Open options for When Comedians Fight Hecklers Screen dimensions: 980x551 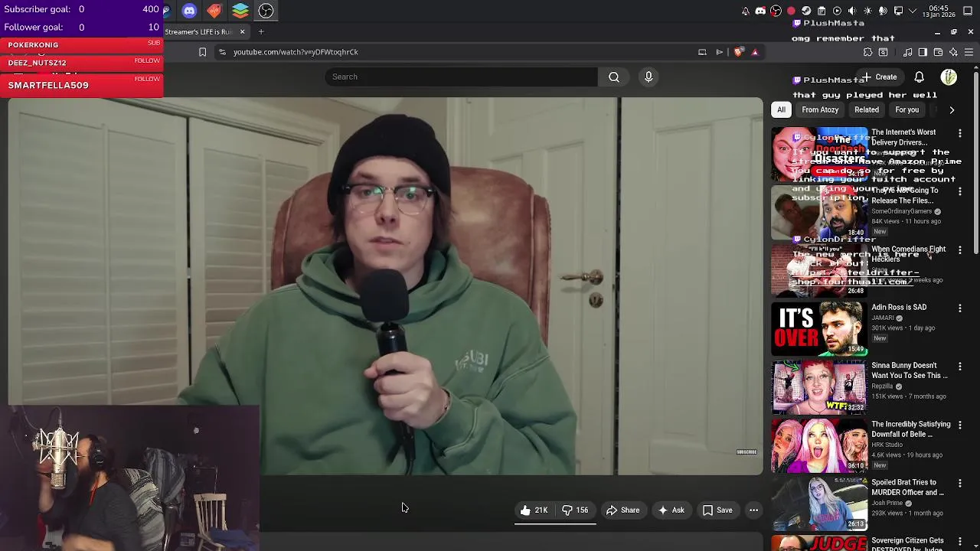[959, 250]
